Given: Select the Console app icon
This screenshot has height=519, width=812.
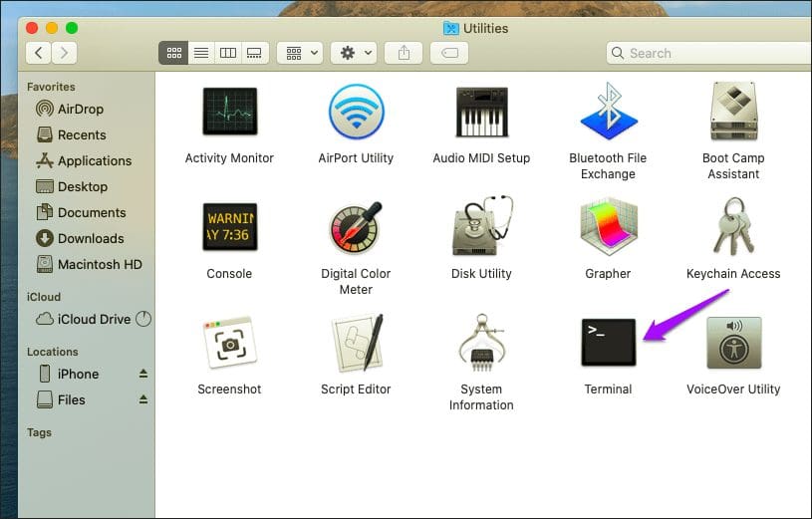Looking at the screenshot, I should 230,227.
